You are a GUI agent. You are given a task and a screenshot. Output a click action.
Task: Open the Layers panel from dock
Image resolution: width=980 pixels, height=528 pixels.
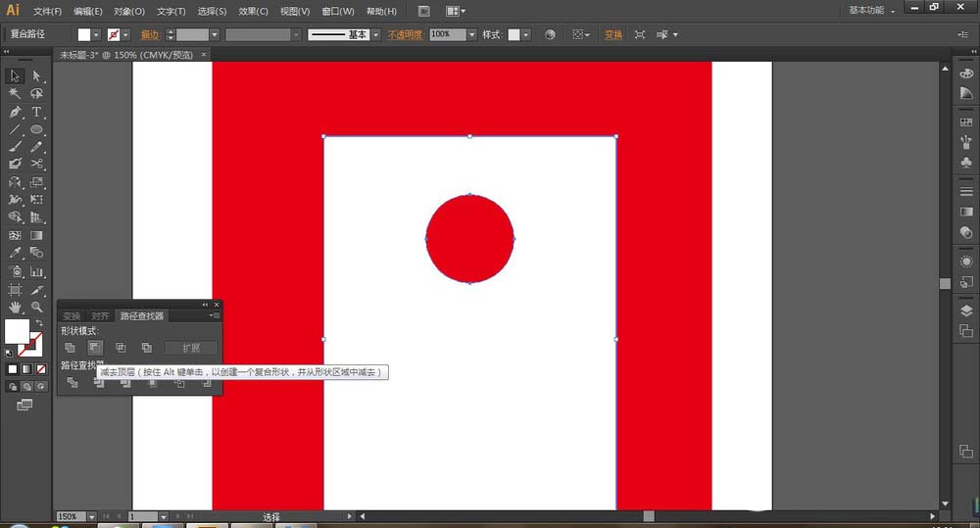(x=966, y=311)
